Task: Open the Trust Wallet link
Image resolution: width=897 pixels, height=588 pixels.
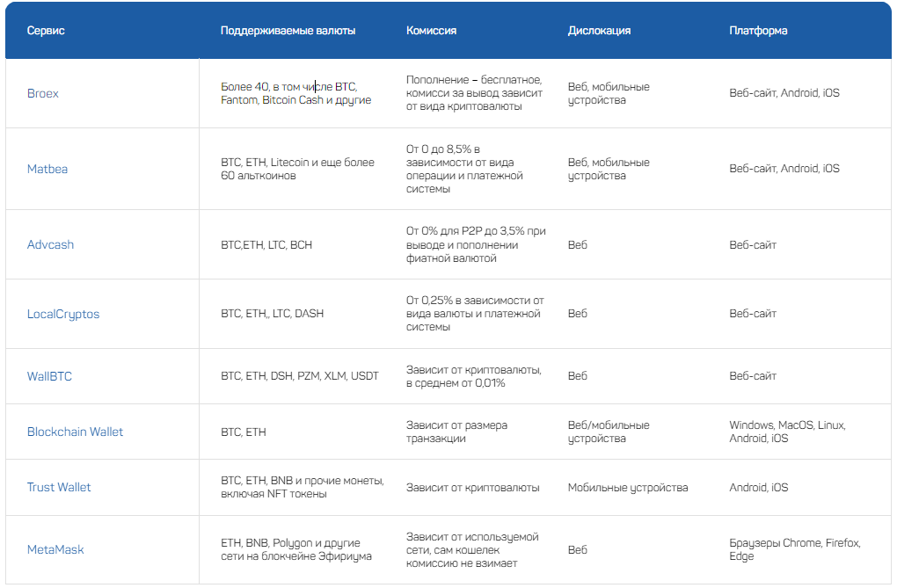Action: (x=59, y=487)
